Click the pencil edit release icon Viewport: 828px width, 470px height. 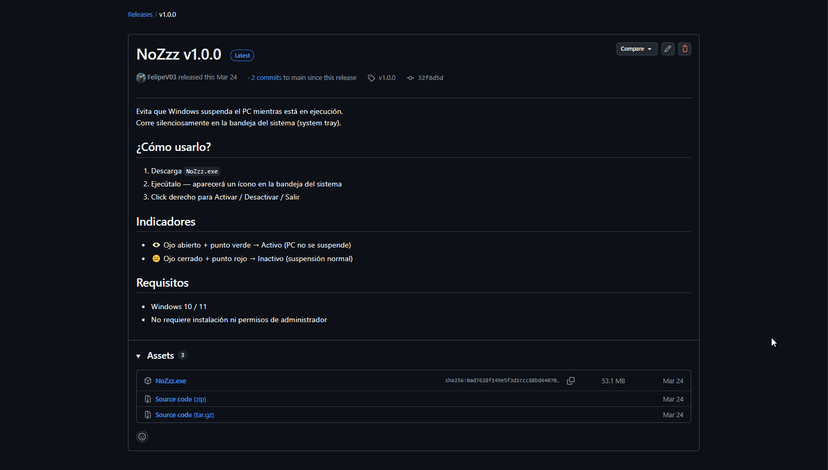[667, 49]
